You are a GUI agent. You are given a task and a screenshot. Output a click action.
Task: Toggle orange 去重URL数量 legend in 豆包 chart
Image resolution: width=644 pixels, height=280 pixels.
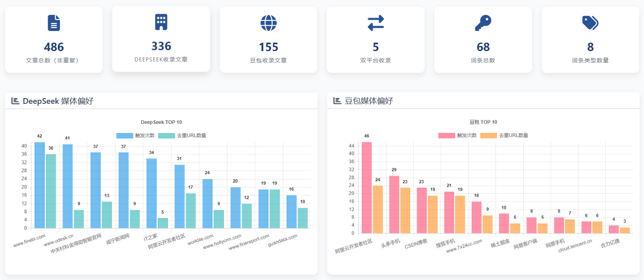click(504, 136)
